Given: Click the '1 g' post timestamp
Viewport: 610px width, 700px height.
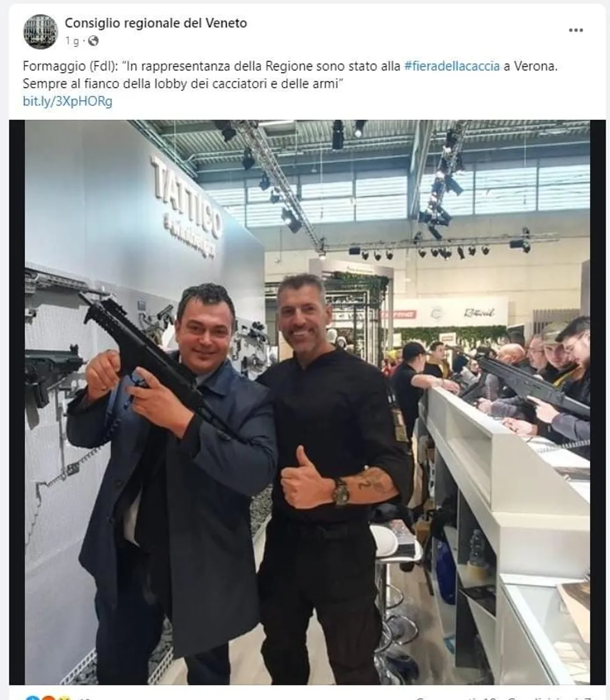Looking at the screenshot, I should pos(72,41).
